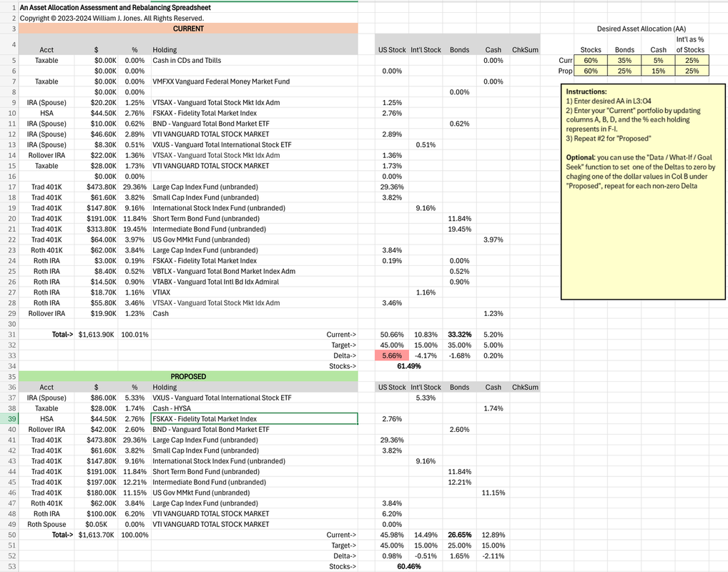Select the Desired Asset Allocation (AA) heading

pos(641,29)
